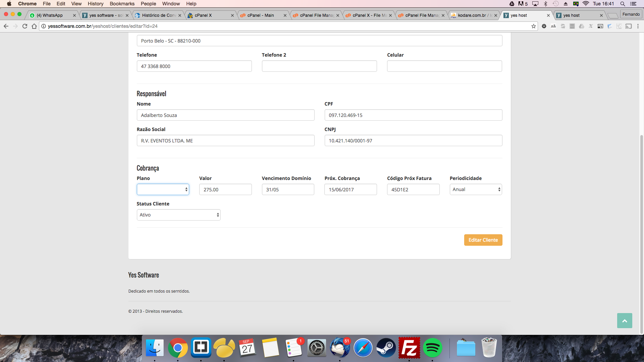Open the Bookmarks menu
This screenshot has height=362, width=644.
[x=122, y=4]
